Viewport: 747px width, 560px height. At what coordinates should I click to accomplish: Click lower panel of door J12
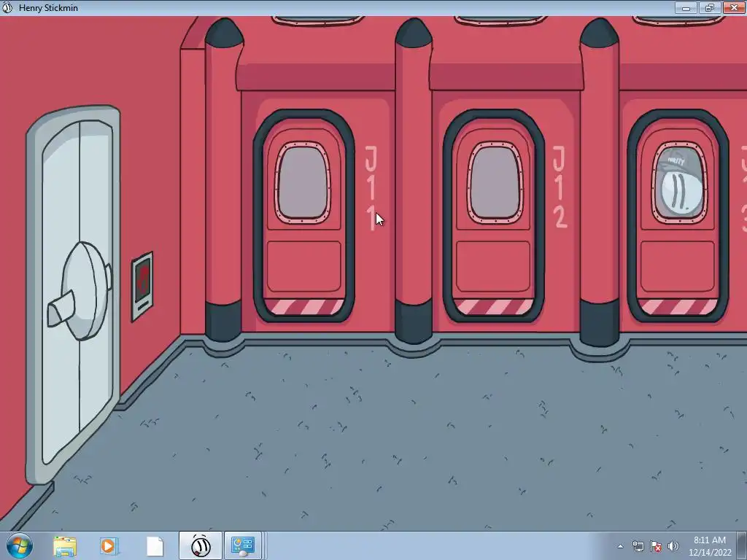[x=494, y=267]
